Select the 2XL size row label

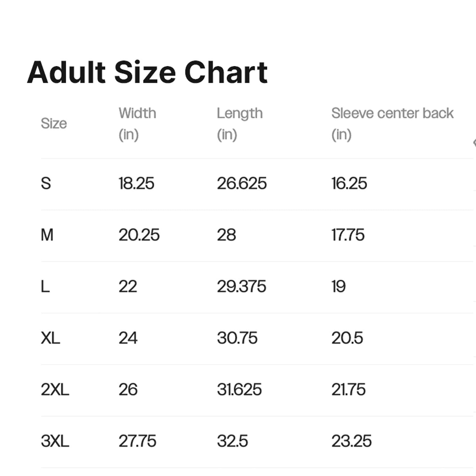pos(55,389)
